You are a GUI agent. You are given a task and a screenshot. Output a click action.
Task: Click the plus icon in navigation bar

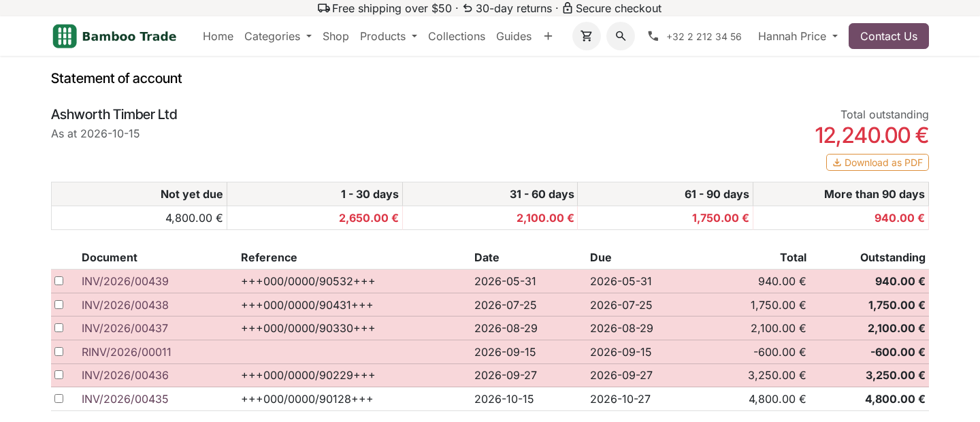(548, 36)
